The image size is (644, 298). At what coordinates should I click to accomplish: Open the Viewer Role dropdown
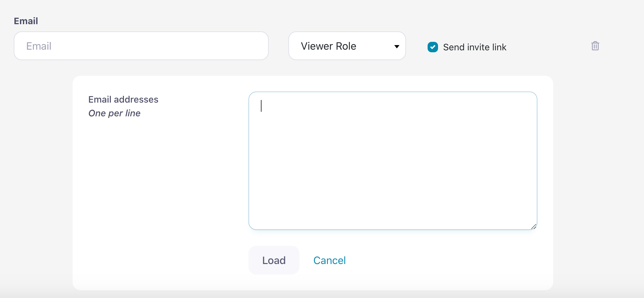(x=347, y=46)
